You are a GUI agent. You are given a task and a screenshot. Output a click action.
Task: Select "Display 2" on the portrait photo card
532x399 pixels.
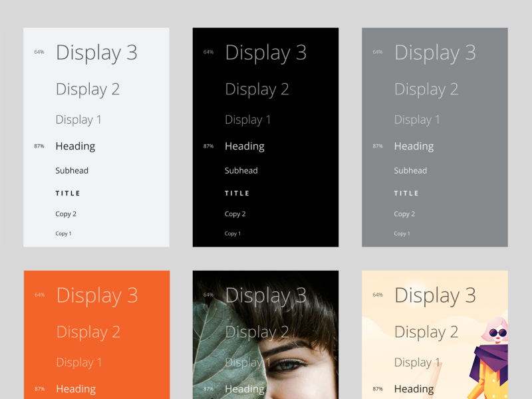[257, 332]
